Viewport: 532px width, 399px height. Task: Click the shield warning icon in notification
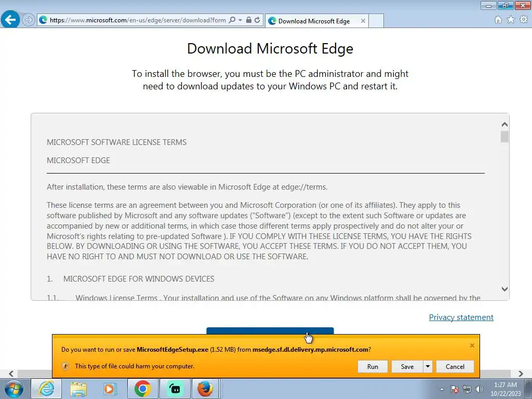(65, 366)
